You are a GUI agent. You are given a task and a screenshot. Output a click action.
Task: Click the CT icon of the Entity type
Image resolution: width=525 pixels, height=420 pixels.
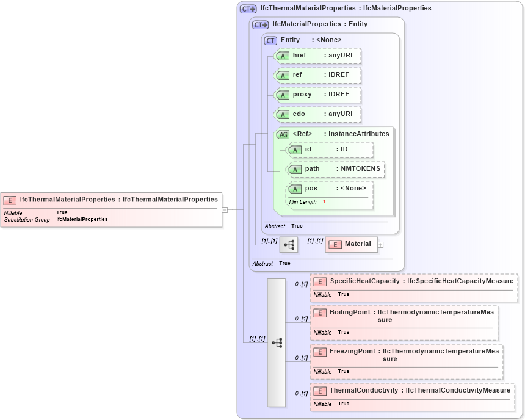269,40
